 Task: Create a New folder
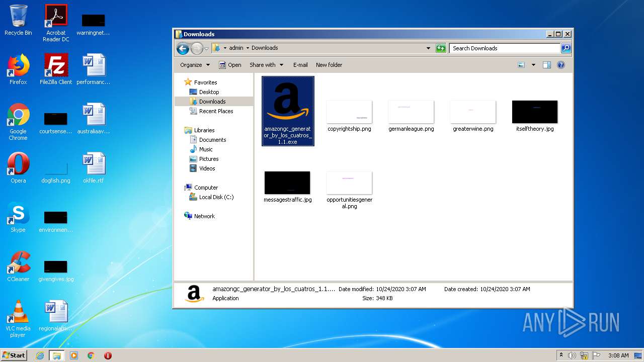coord(329,65)
